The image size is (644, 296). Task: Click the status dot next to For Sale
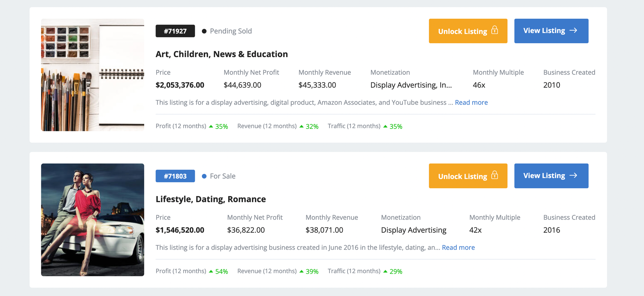[x=204, y=176]
